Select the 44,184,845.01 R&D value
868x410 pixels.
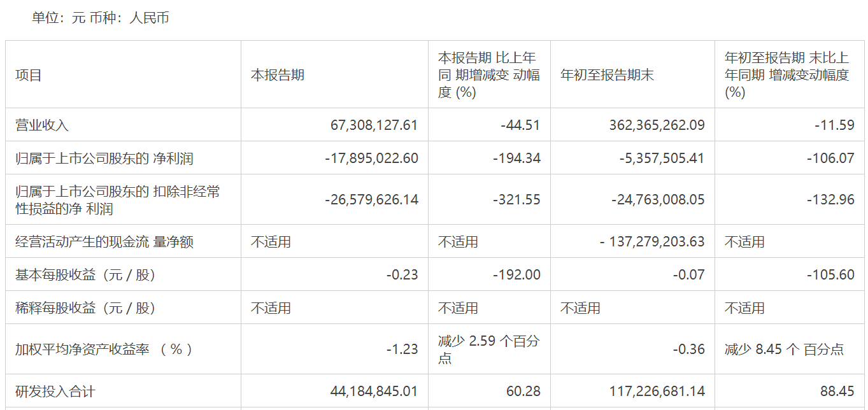coord(374,391)
